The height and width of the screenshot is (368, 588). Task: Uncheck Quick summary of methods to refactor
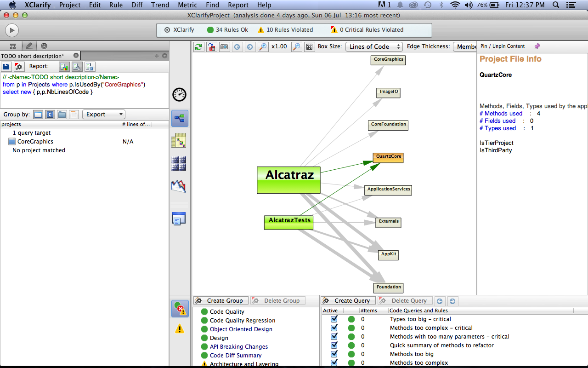click(x=334, y=345)
